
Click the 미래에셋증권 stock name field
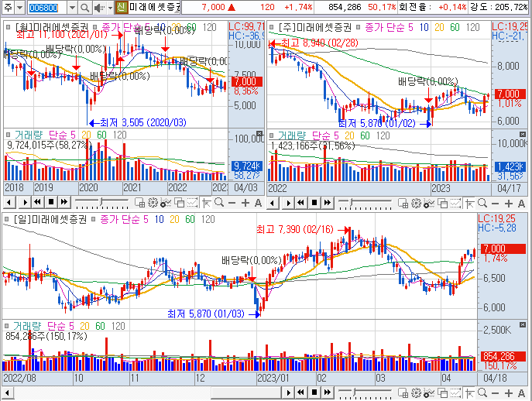pyautogui.click(x=154, y=7)
